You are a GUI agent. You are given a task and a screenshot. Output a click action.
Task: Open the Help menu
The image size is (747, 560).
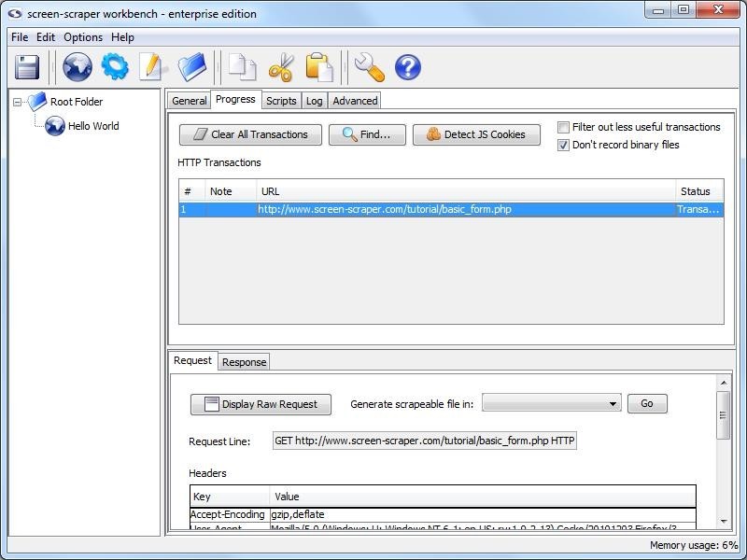[x=122, y=37]
